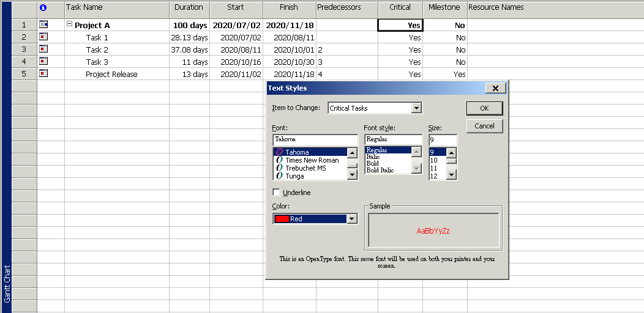Enable the Underline checkbox
The height and width of the screenshot is (313, 644).
pos(276,193)
